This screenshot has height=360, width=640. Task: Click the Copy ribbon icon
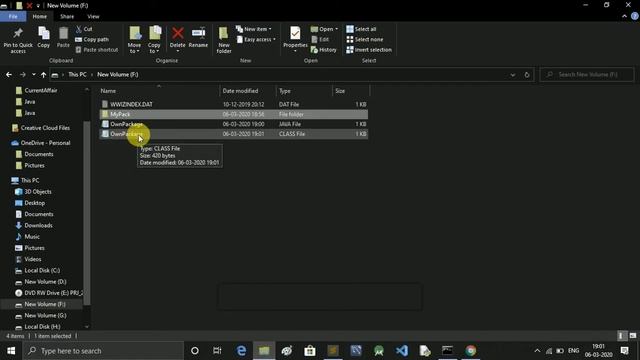point(44,38)
